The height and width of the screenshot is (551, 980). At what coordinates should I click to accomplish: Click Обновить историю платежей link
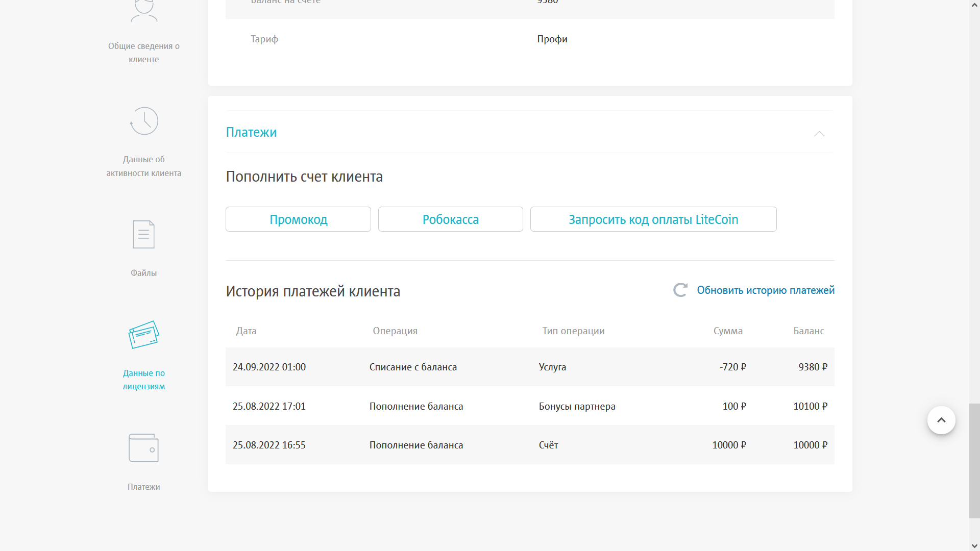[766, 290]
